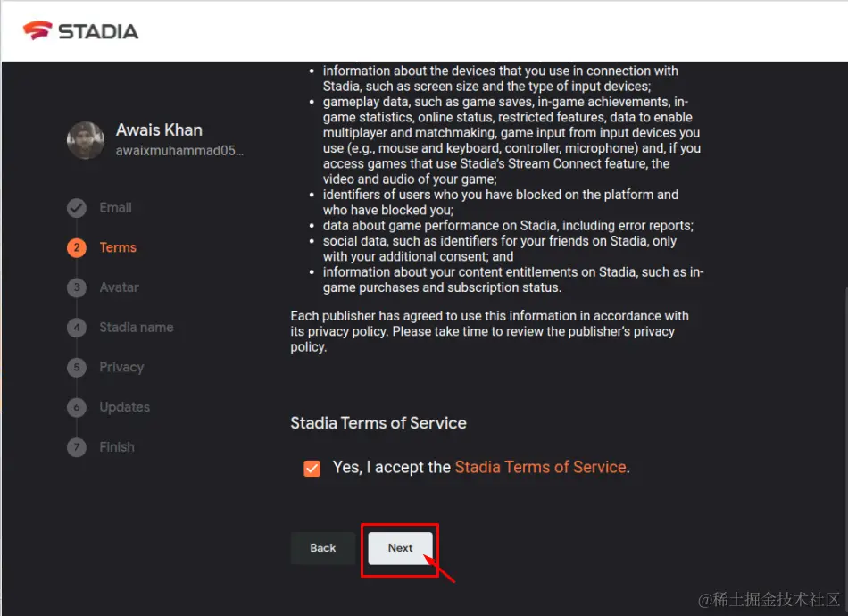
Task: Select the Stadia name step 4 icon
Action: pos(76,328)
